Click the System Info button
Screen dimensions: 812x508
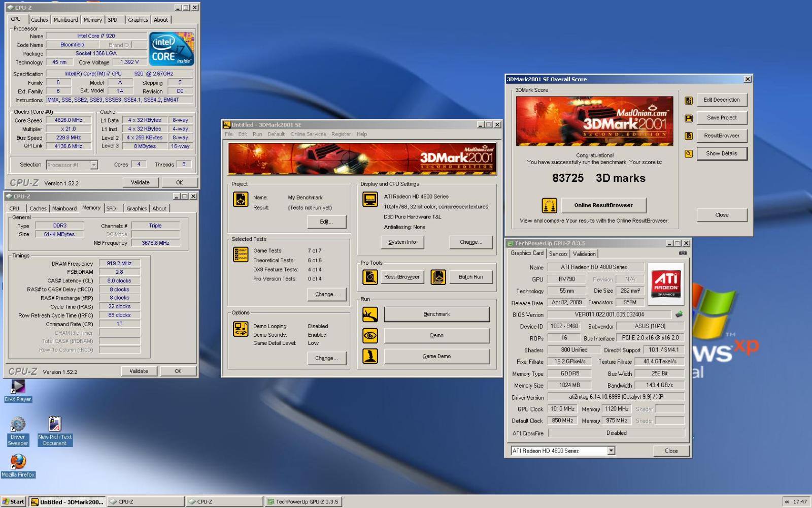coord(402,242)
